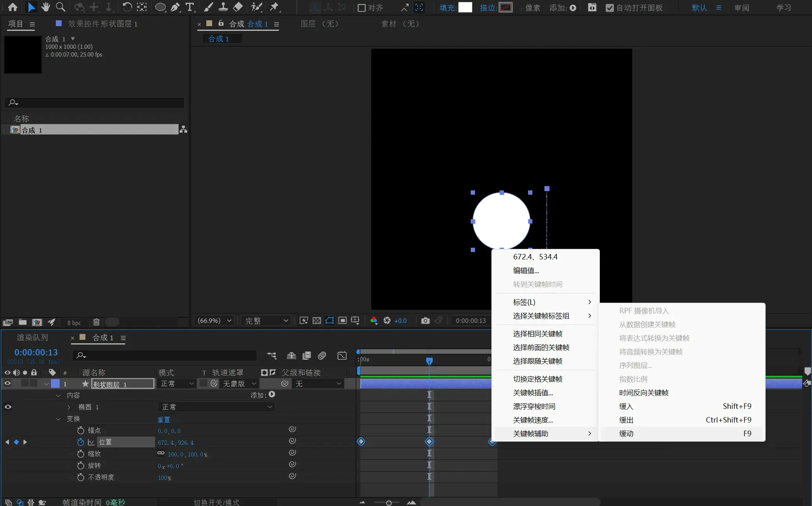Enable motion blur switch icon in timeline
The height and width of the screenshot is (506, 812).
[x=322, y=355]
